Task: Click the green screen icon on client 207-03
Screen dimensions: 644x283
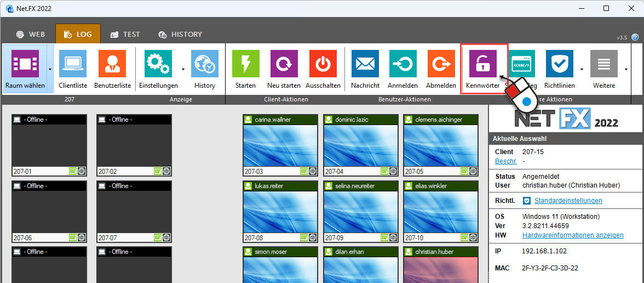Action: (x=304, y=171)
